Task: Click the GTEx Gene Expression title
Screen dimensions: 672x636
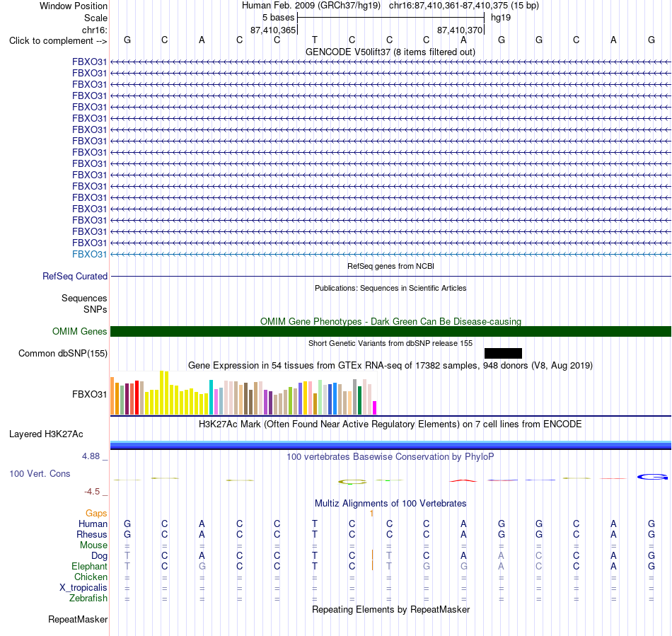Action: (x=390, y=365)
